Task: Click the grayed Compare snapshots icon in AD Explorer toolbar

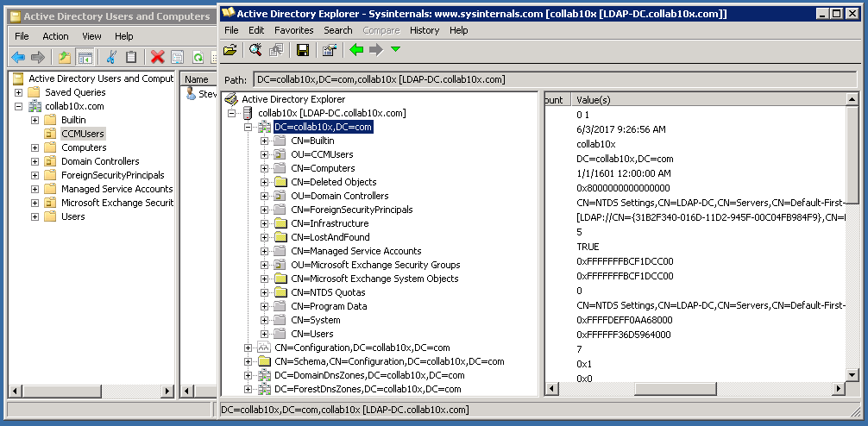Action: 276,50
